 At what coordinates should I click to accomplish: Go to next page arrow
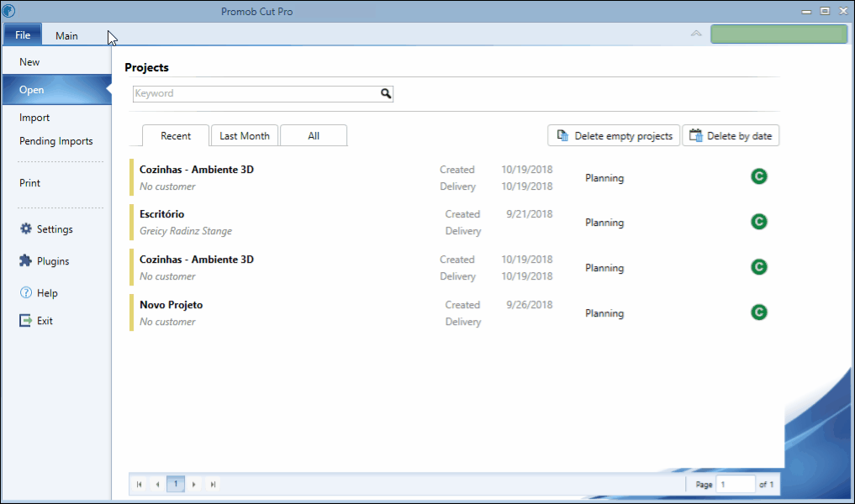tap(194, 484)
